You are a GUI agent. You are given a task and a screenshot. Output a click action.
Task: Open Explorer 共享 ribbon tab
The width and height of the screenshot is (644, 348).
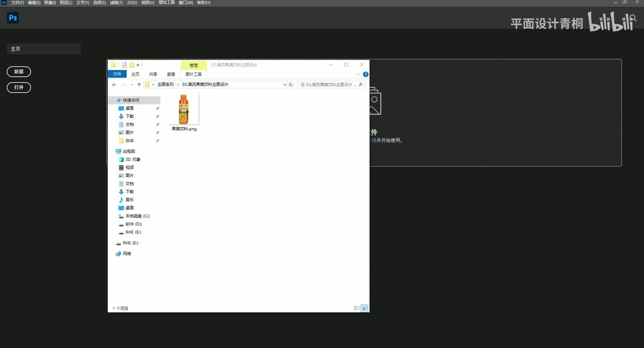click(x=153, y=74)
